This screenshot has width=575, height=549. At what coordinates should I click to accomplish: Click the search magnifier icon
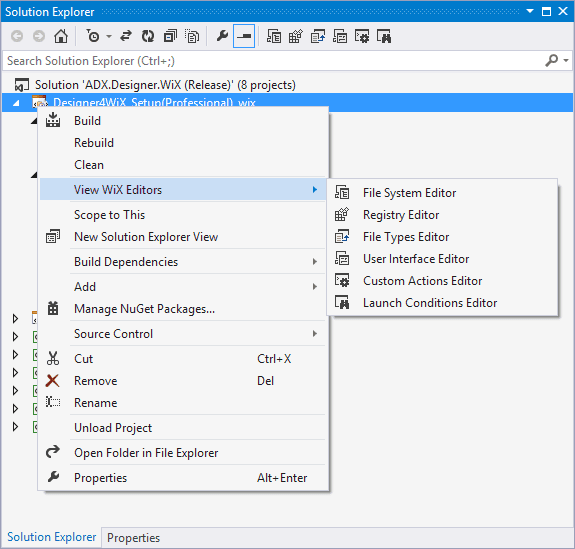pyautogui.click(x=551, y=61)
